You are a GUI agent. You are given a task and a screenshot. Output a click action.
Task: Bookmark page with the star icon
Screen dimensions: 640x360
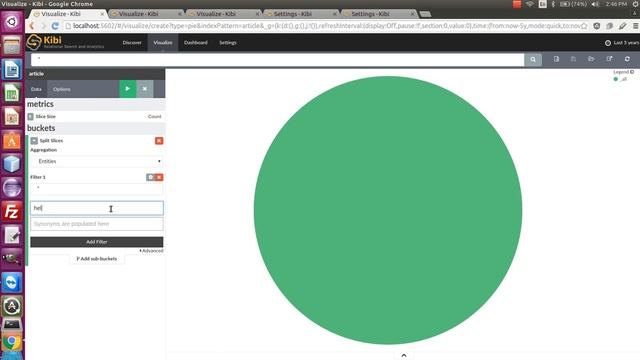click(x=584, y=26)
